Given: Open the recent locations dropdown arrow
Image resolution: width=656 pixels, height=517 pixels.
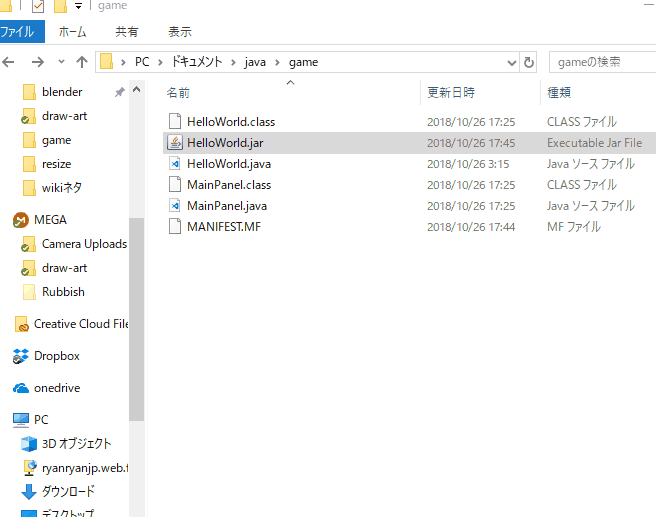Looking at the screenshot, I should coord(61,62).
